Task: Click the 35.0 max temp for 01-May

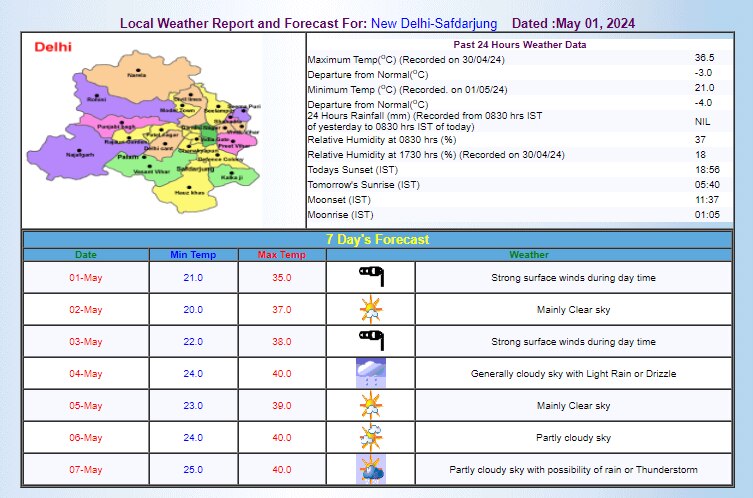Action: (282, 278)
